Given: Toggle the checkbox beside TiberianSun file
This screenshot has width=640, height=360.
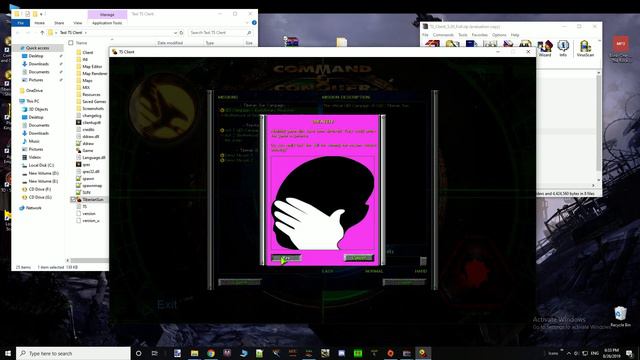Looking at the screenshot, I should pos(73,200).
